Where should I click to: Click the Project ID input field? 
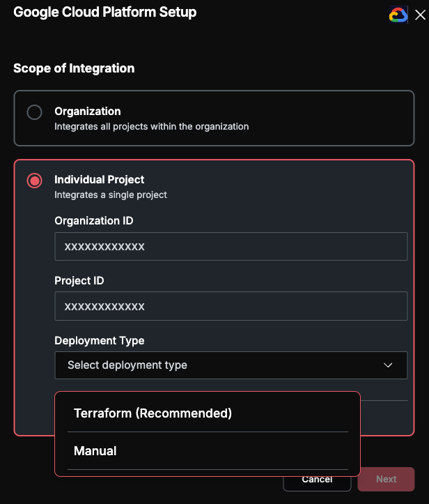tap(231, 306)
